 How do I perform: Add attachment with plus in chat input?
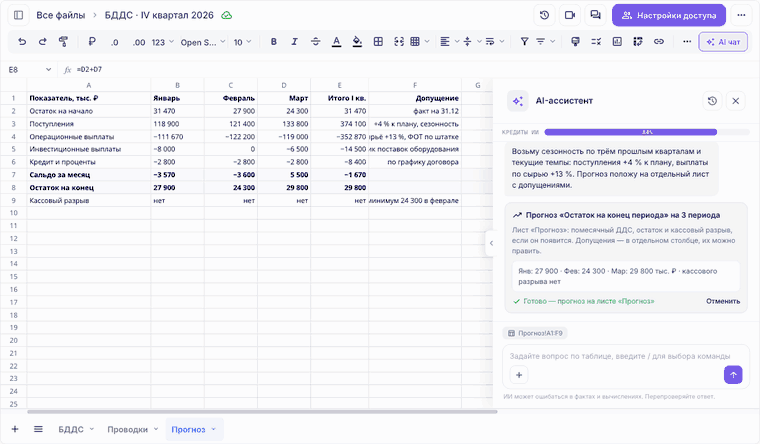pyautogui.click(x=519, y=375)
